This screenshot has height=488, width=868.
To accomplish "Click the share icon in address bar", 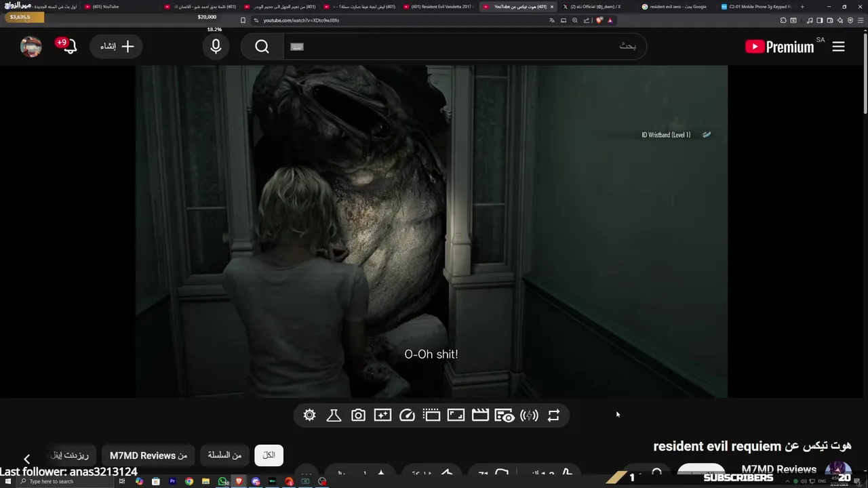I will click(x=587, y=20).
